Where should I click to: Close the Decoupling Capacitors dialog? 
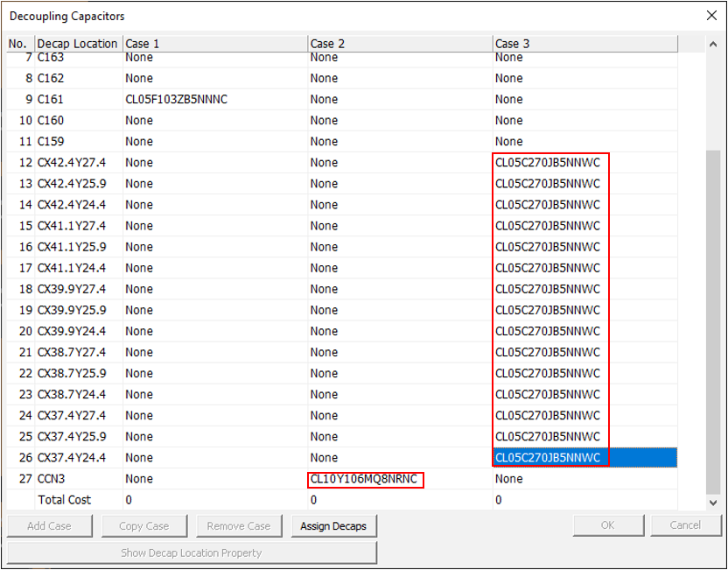coord(710,16)
